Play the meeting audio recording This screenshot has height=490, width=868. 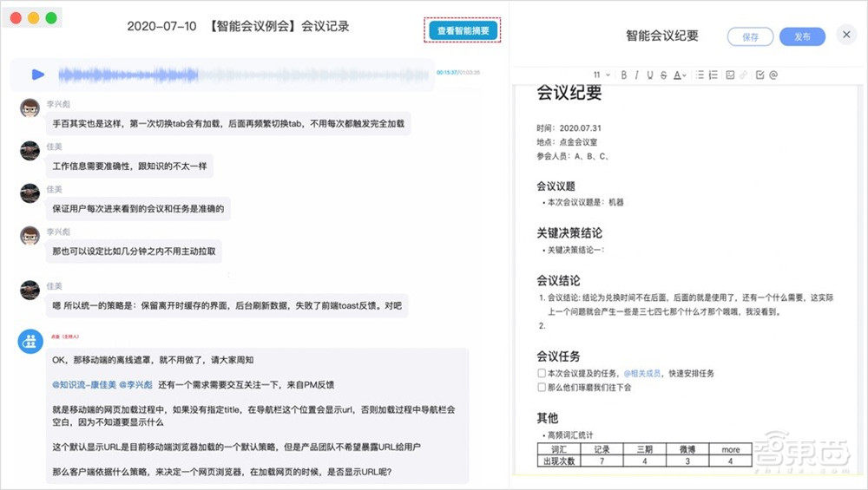[x=37, y=74]
